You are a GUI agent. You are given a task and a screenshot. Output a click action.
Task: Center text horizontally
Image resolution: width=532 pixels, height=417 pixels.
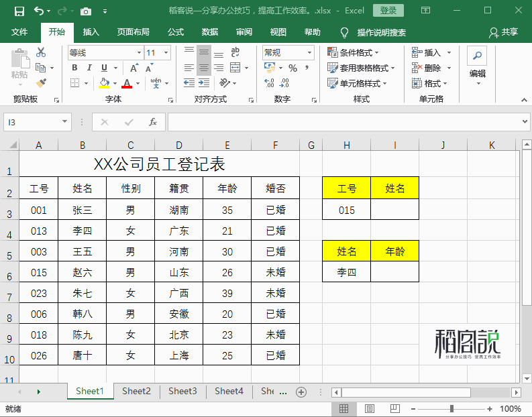(204, 68)
